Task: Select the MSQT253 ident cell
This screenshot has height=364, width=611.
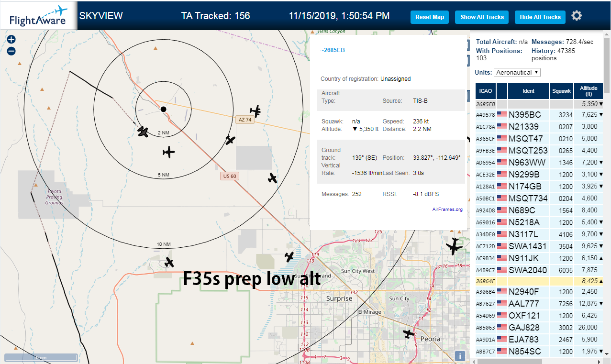Action: point(528,150)
